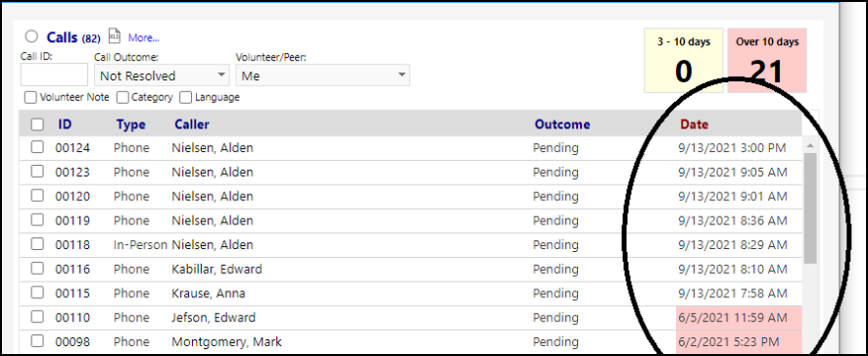Click the Call ID input field
This screenshot has height=356, width=868.
pos(54,75)
